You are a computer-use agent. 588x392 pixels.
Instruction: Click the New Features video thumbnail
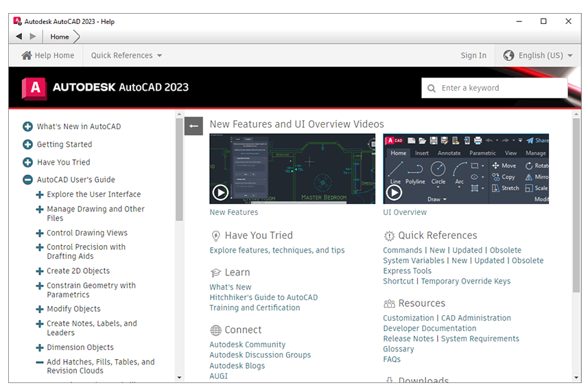(292, 169)
